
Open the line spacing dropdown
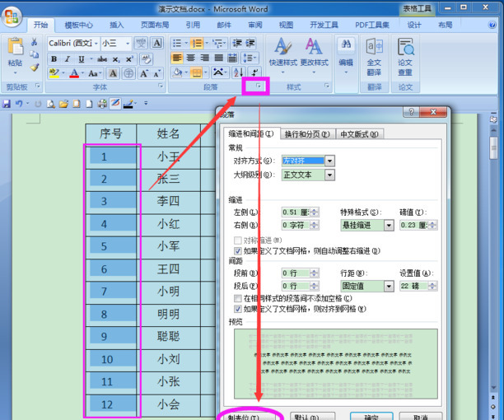(x=389, y=286)
